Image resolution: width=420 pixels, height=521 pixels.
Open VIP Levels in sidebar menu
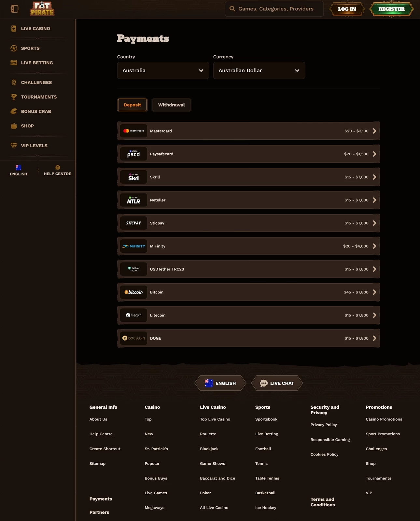[34, 146]
